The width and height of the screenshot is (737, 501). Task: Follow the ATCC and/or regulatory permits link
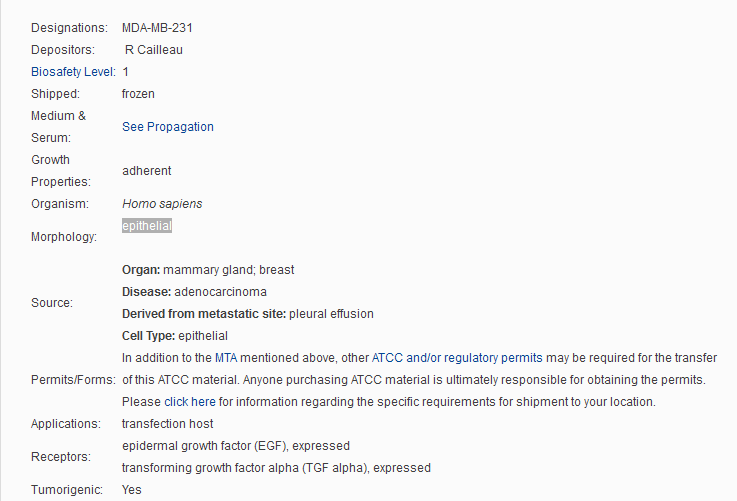(x=457, y=358)
